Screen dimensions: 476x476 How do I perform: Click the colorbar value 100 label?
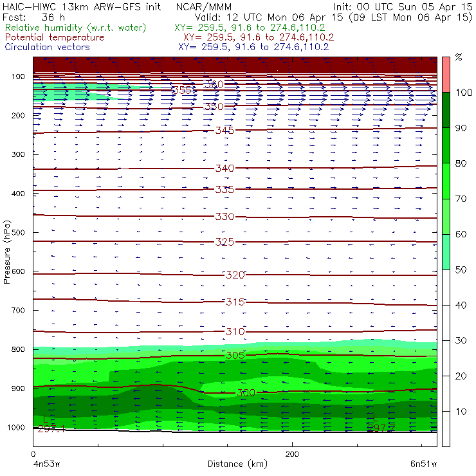(464, 93)
